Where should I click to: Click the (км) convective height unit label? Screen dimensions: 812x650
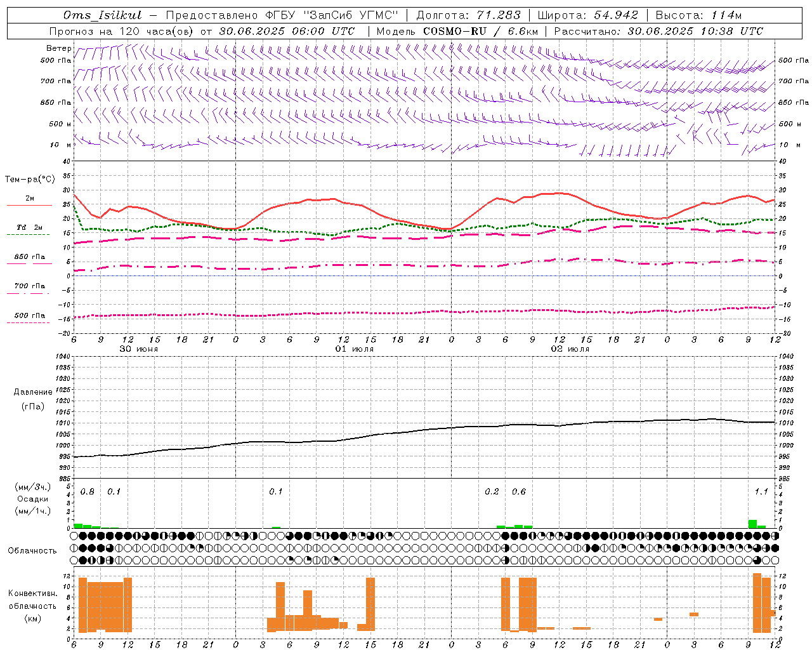(33, 618)
